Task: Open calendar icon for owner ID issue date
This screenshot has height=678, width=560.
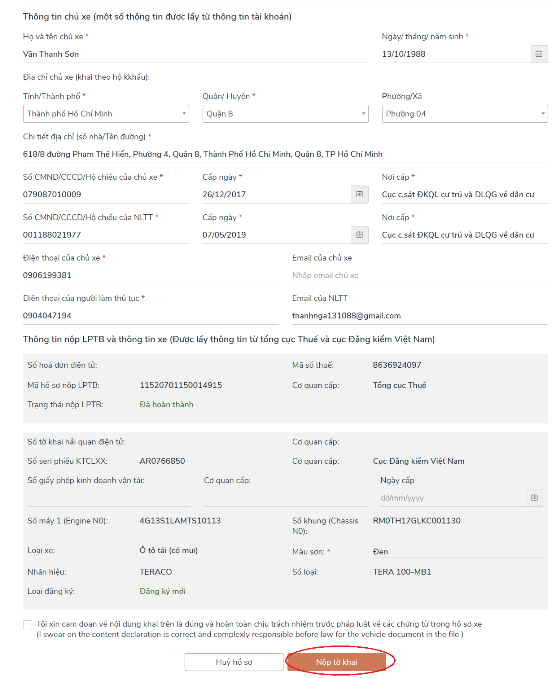Action: 359,194
